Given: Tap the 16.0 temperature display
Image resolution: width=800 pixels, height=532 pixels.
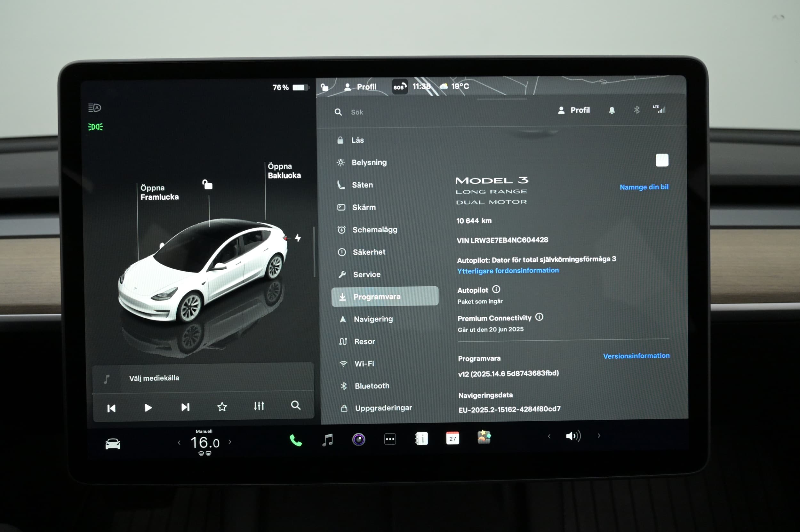Looking at the screenshot, I should tap(205, 443).
